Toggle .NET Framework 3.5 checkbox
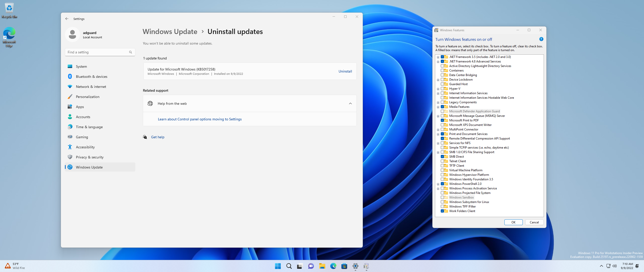The image size is (644, 272). click(442, 57)
